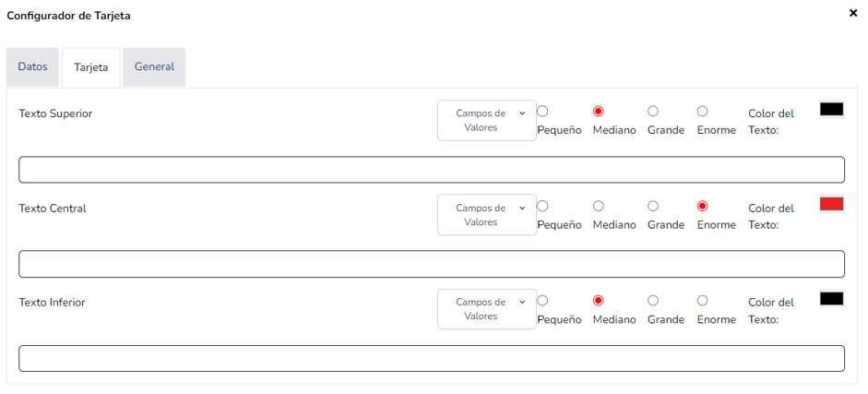Select the Tarjeta tab

pos(91,68)
